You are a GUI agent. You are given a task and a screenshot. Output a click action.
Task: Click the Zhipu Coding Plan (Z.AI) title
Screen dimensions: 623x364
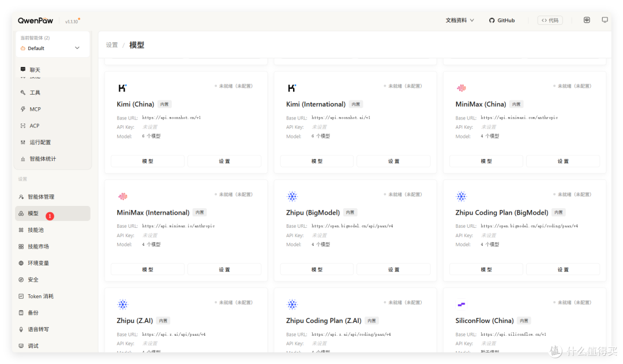click(324, 321)
